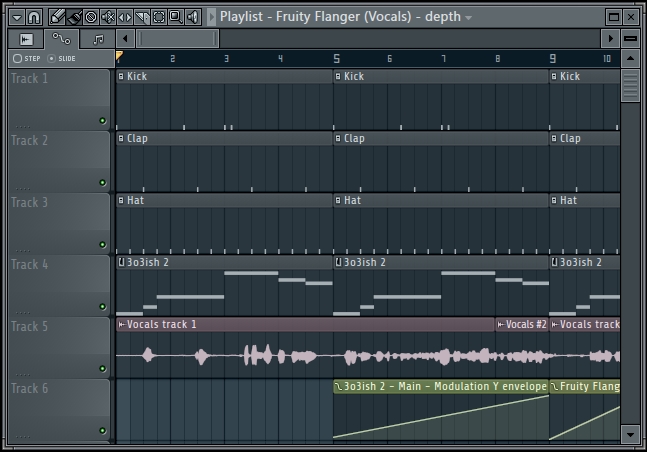Open the 3o3ish 2 clip icon at bar 9

(555, 262)
